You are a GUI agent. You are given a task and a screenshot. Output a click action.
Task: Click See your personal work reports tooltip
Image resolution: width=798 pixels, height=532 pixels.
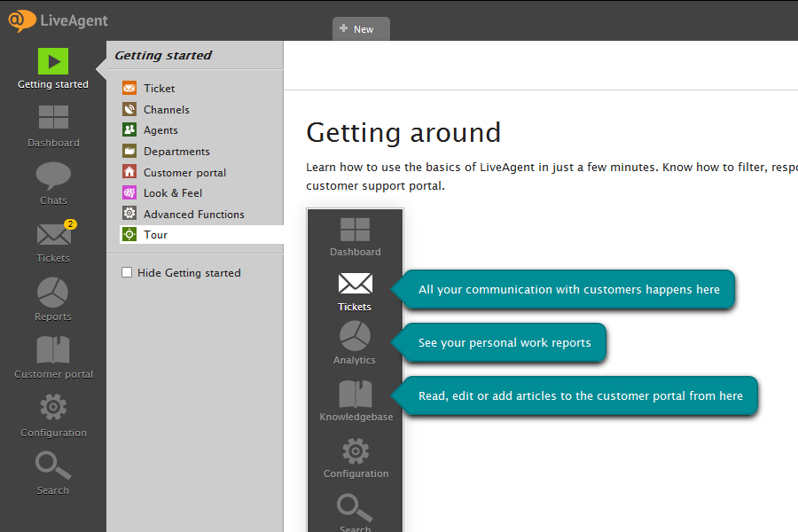tap(498, 342)
